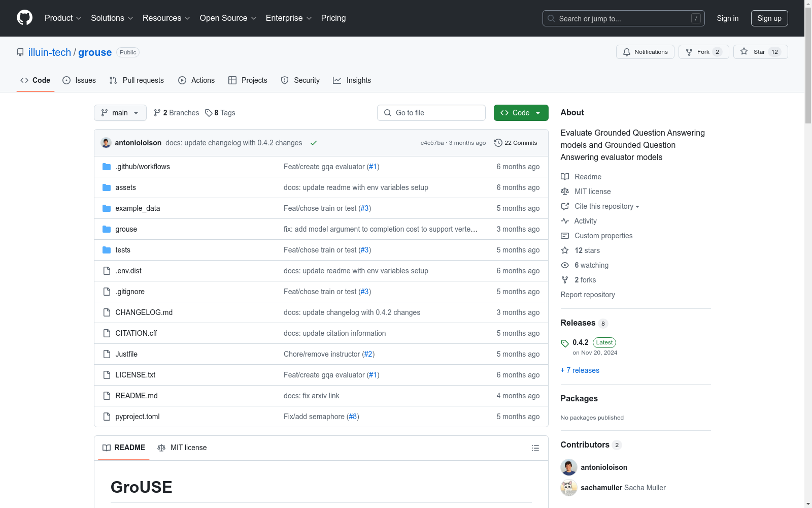Click the release tag icon next to 0.4.2

(565, 343)
